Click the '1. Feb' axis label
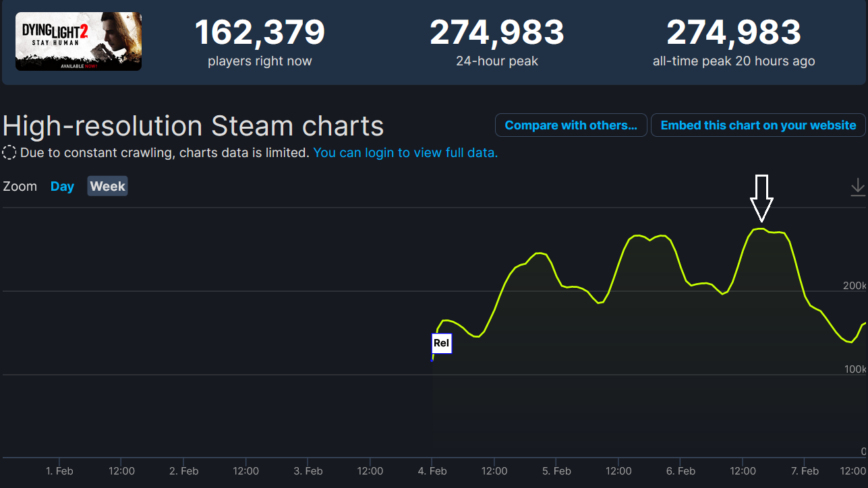Screen dimensions: 868x488 (59, 471)
